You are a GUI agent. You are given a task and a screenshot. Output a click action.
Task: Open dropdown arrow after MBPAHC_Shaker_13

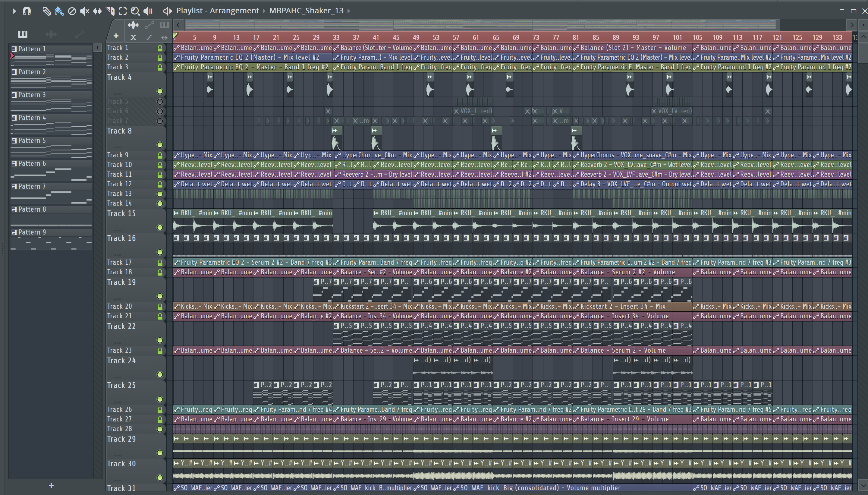click(x=349, y=11)
